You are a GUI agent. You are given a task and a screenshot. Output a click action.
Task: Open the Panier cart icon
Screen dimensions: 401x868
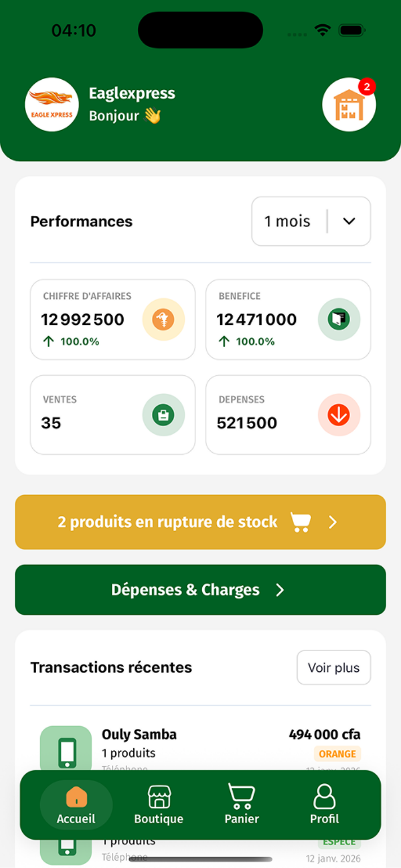[241, 795]
